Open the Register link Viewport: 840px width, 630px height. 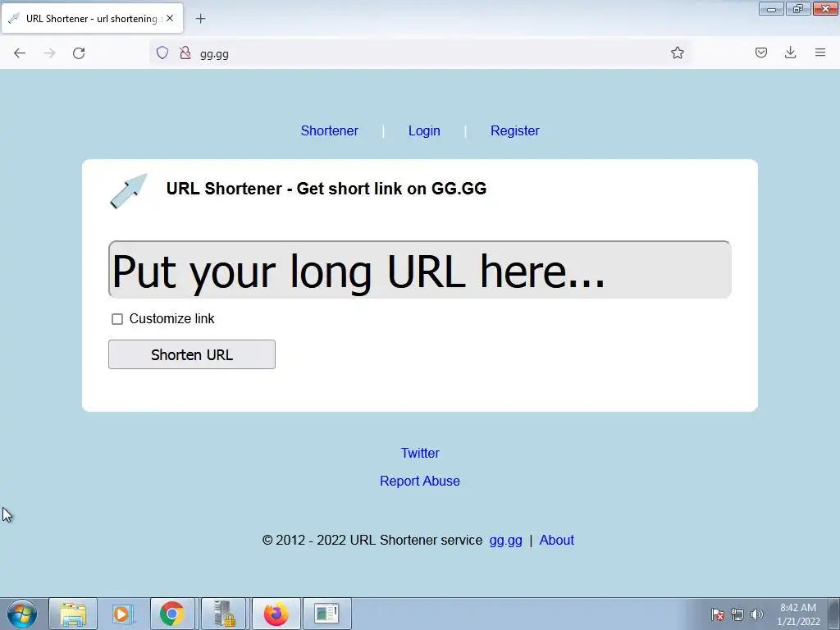coord(515,130)
